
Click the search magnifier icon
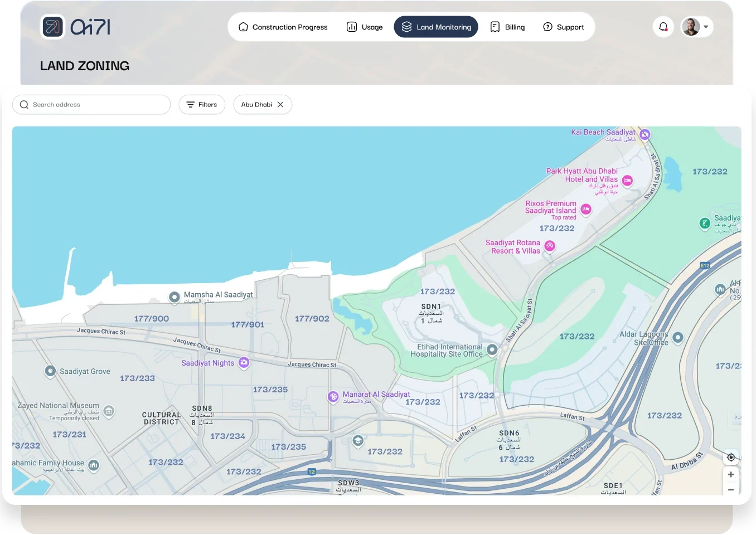pyautogui.click(x=24, y=105)
